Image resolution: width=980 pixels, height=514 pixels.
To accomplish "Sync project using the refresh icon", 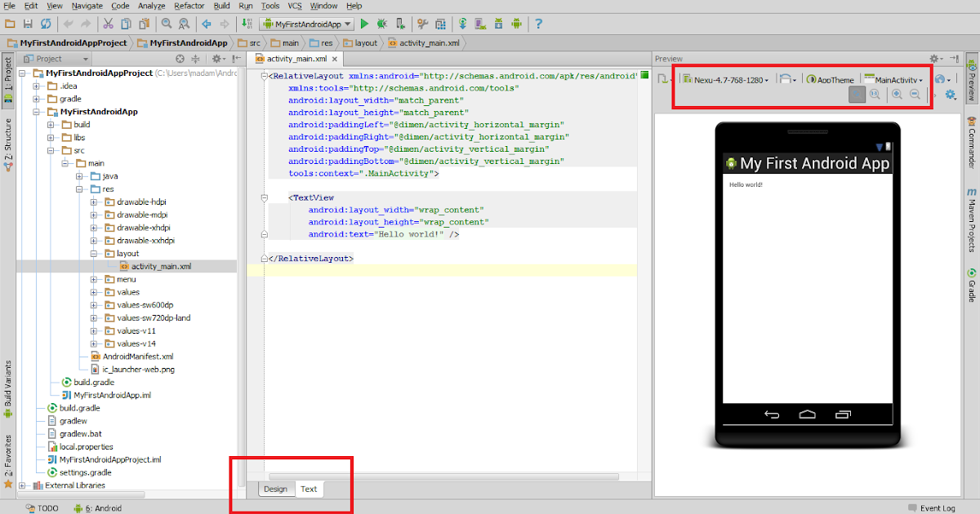I will point(461,24).
